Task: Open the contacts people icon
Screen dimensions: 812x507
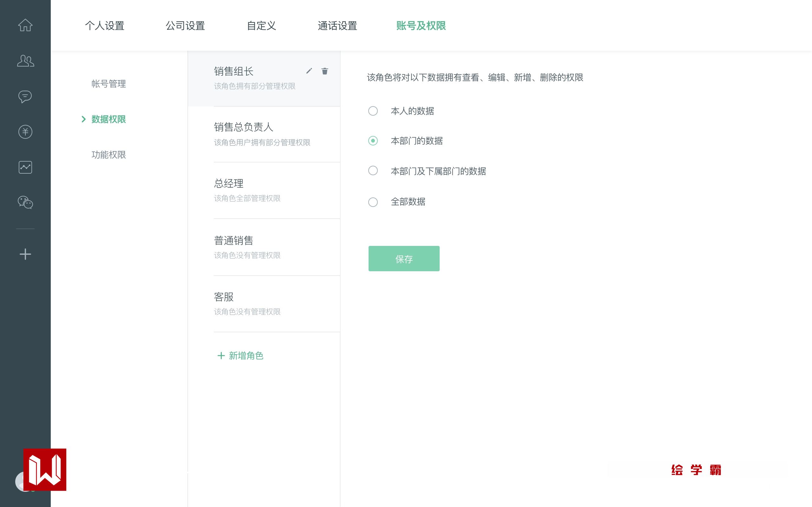Action: pos(25,61)
